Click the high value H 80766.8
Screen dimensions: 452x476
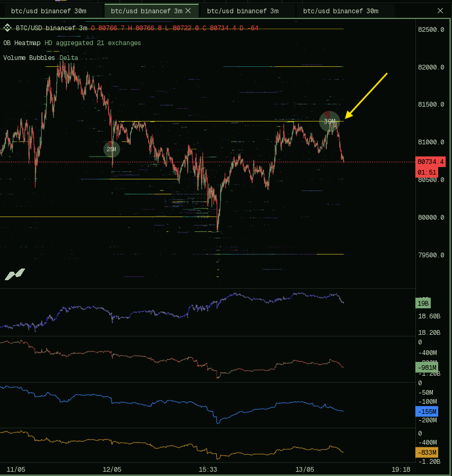pos(145,28)
